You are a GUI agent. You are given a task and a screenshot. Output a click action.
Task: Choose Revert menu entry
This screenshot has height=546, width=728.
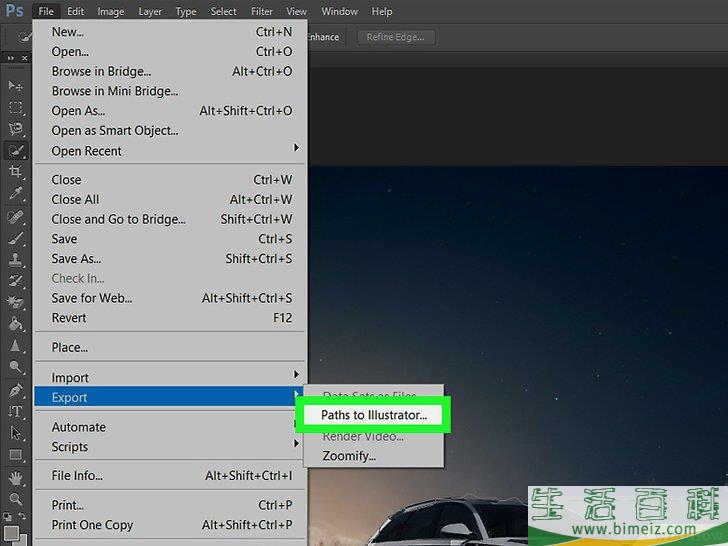tap(170, 318)
